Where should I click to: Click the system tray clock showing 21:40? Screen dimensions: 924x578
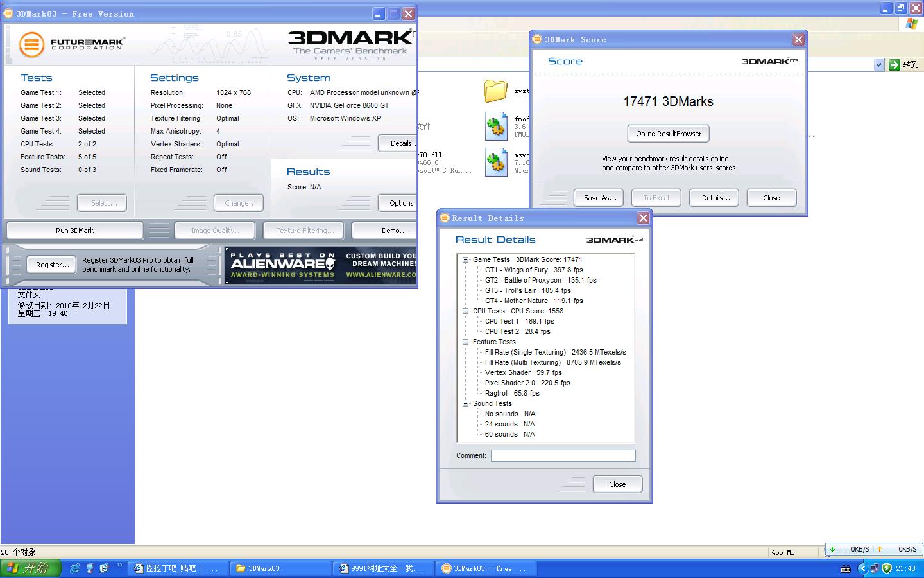(905, 568)
